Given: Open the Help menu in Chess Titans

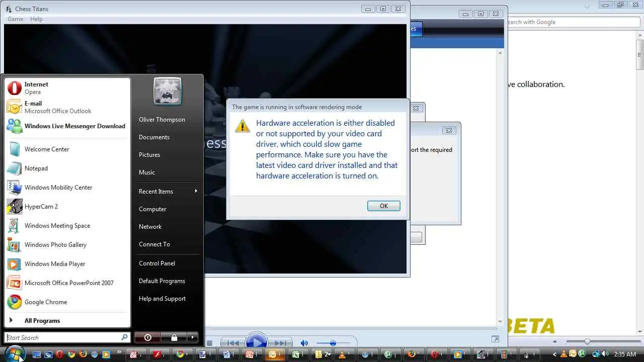Looking at the screenshot, I should coord(36,19).
